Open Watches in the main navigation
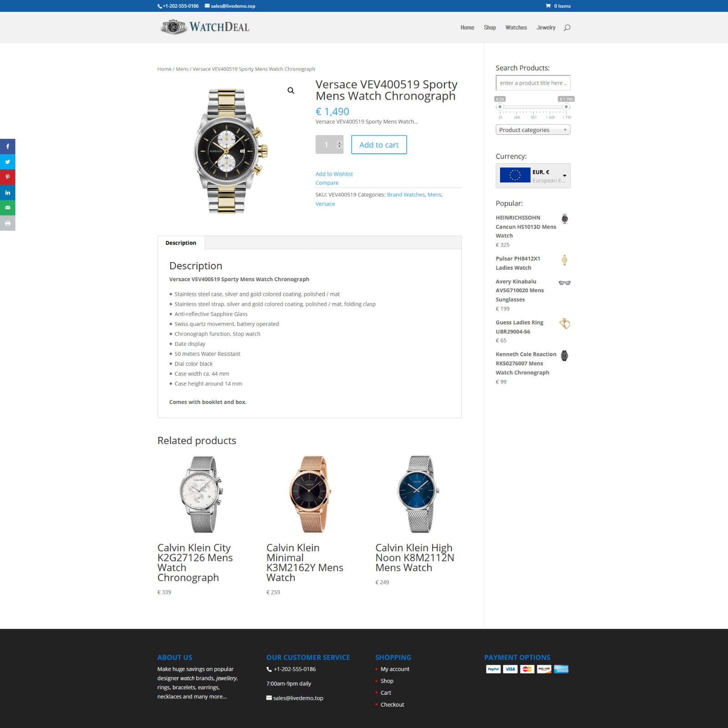This screenshot has height=728, width=728. [516, 28]
